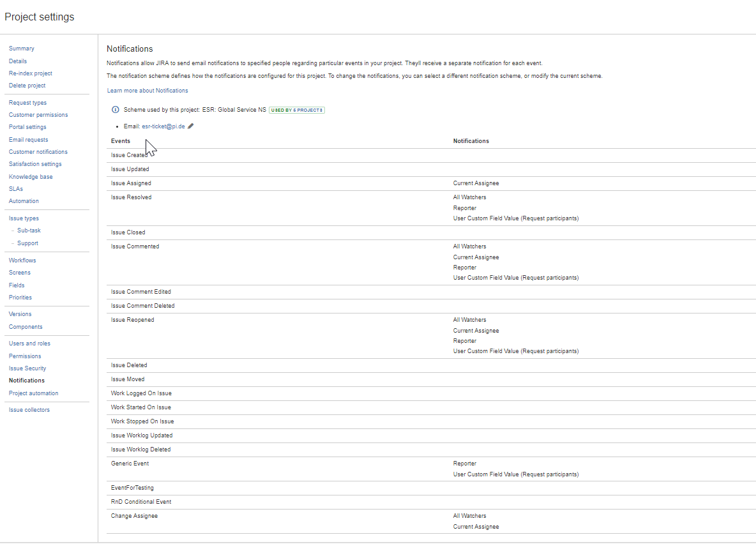Select the EventForTesting row
The height and width of the screenshot is (544, 756).
[x=431, y=488]
